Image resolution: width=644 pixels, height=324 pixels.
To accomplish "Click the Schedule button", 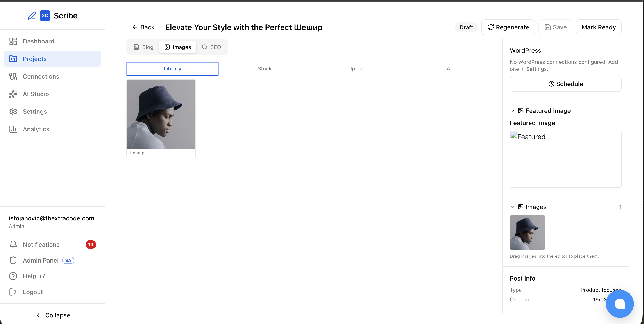I will point(565,84).
